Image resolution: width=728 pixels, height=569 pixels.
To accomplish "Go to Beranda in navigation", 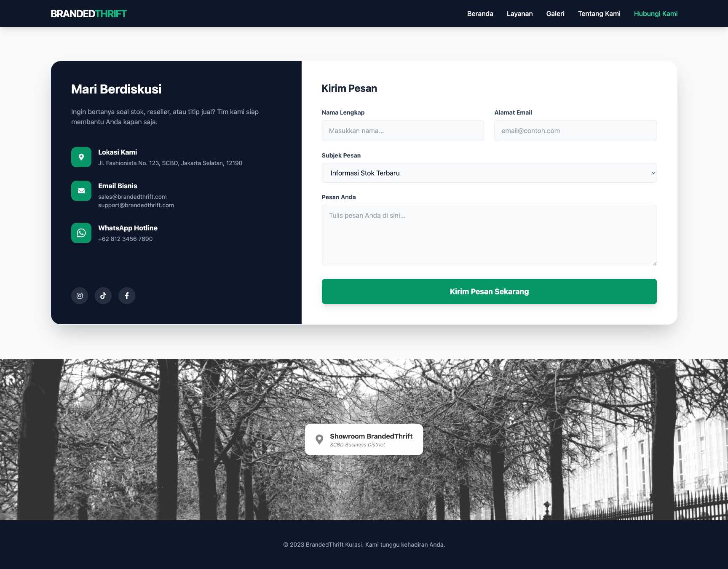I will coord(480,13).
